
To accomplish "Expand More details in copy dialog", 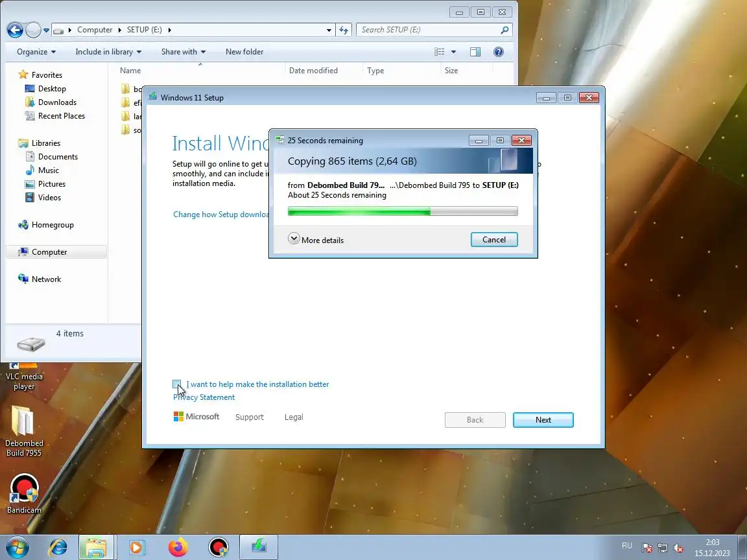I will tap(315, 240).
